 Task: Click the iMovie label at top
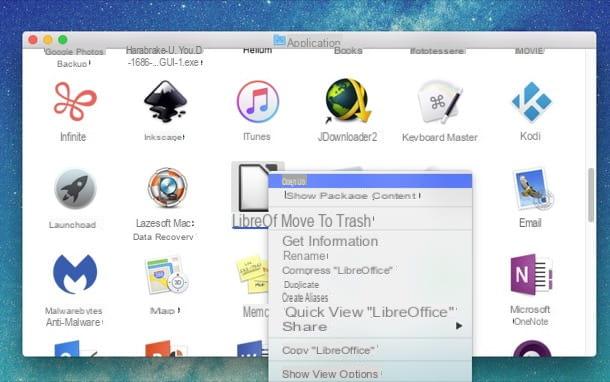point(529,51)
